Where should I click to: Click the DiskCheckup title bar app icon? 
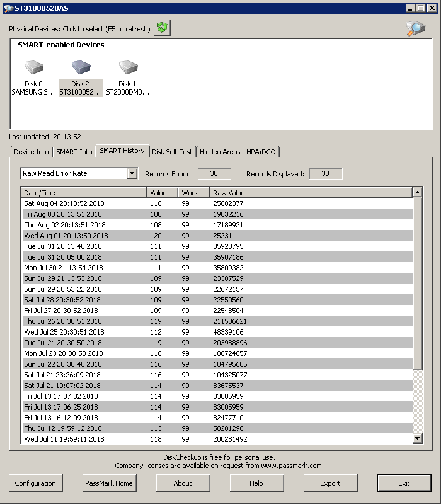coord(8,8)
